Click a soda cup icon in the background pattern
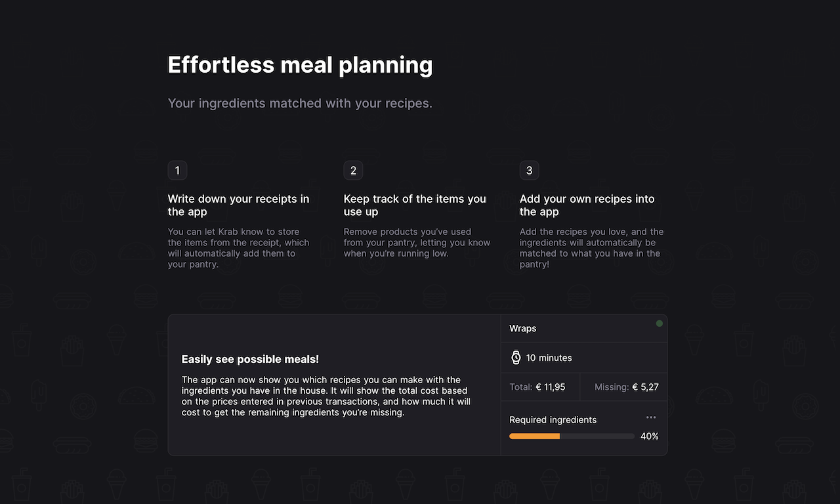Viewport: 840px width, 504px height. click(x=22, y=341)
